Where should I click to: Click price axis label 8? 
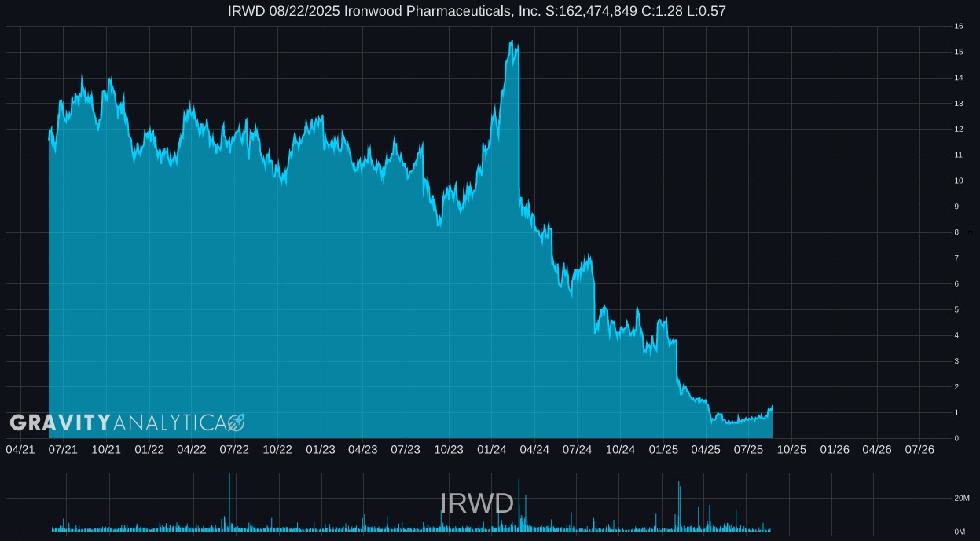click(956, 232)
